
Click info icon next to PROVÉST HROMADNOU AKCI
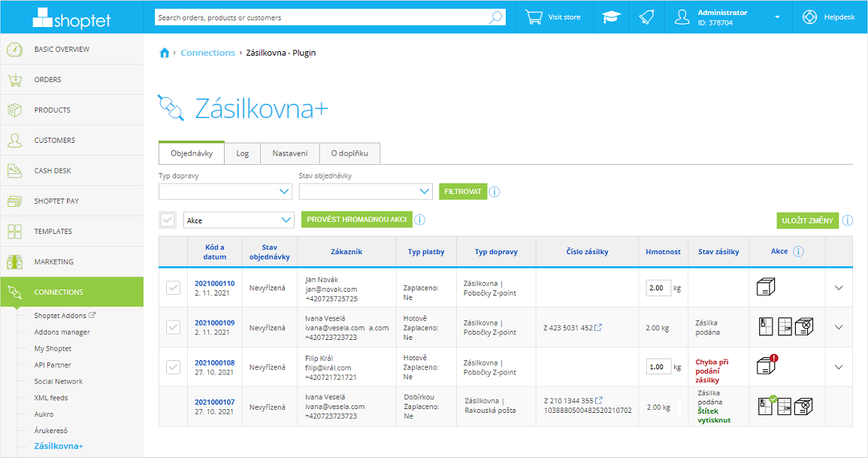point(420,220)
